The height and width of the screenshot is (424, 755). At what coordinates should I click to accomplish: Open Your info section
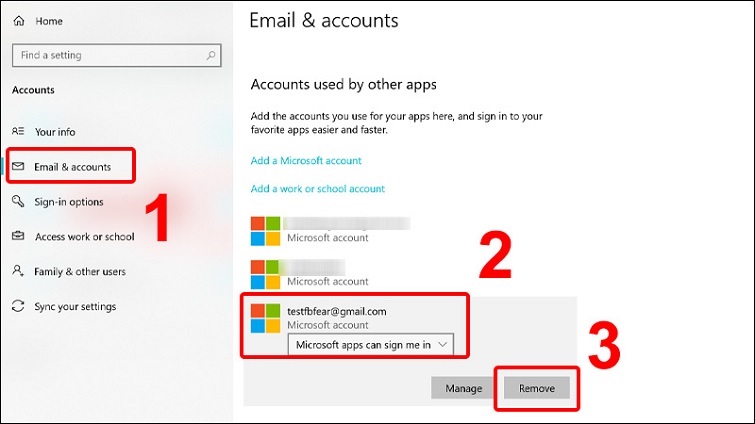(x=55, y=132)
